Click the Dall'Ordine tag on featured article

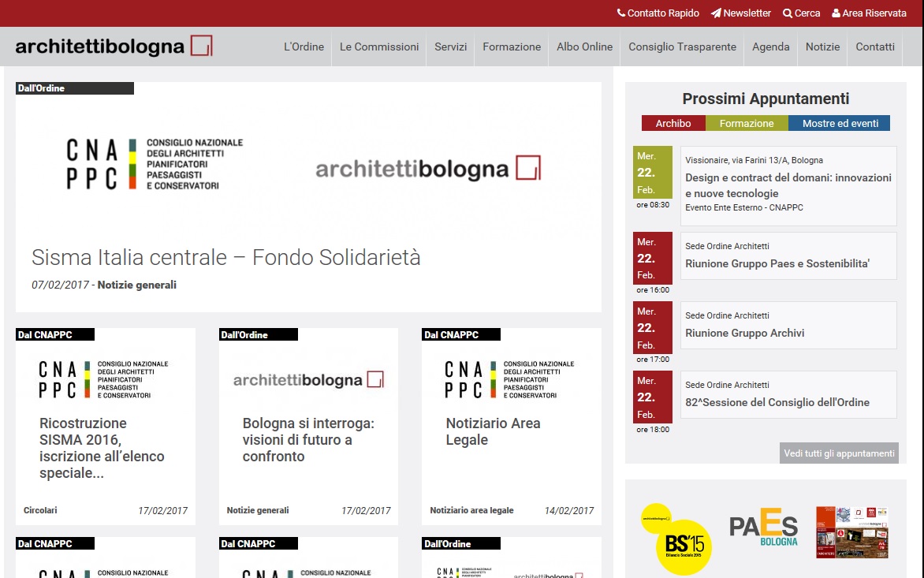point(75,88)
